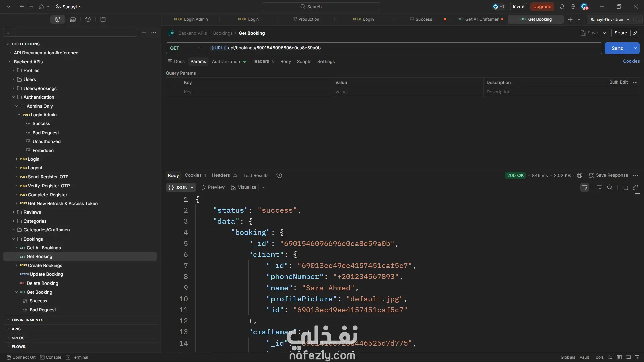Click the global Search bar

click(x=321, y=7)
